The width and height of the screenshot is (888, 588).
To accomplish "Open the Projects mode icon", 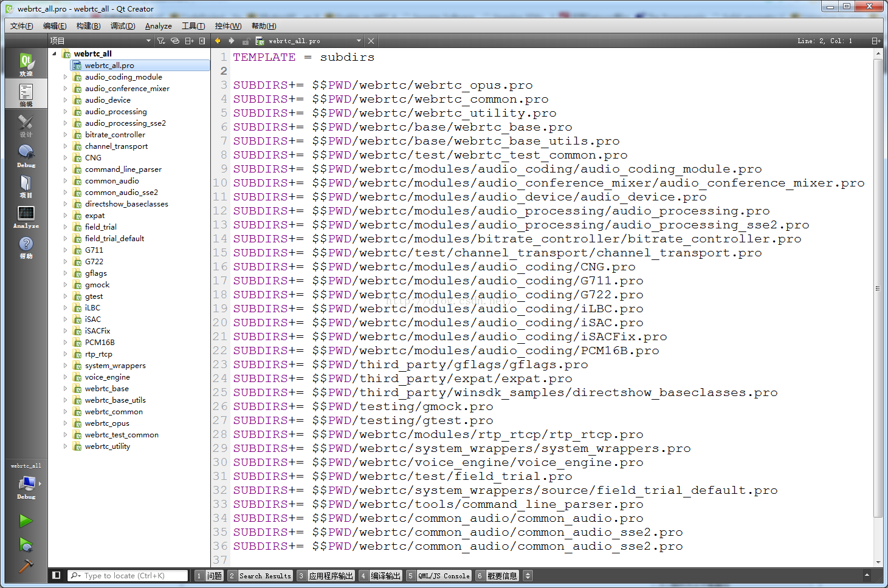I will pos(26,185).
